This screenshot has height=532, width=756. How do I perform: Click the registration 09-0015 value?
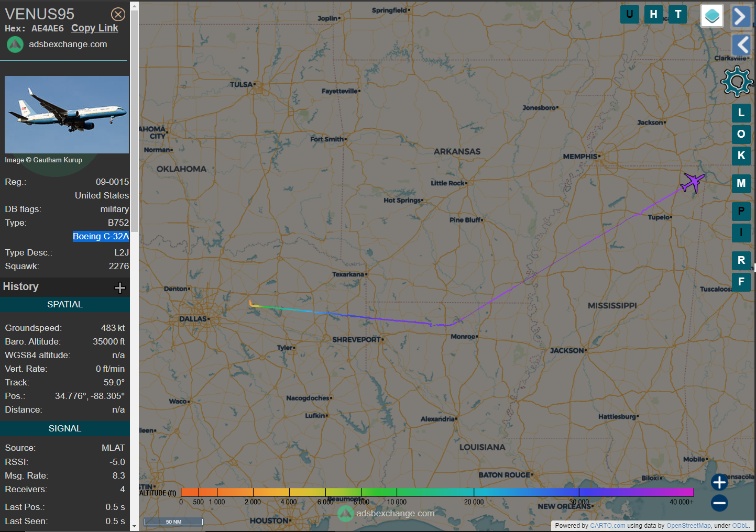112,182
